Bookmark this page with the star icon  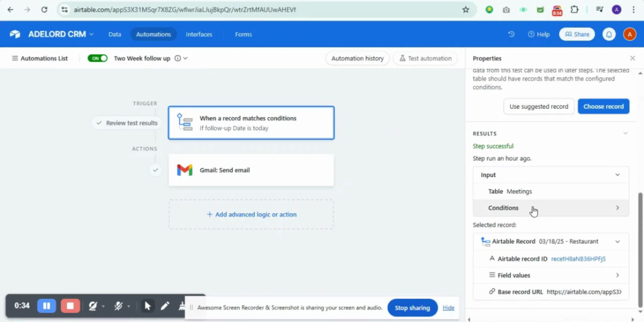pyautogui.click(x=466, y=10)
